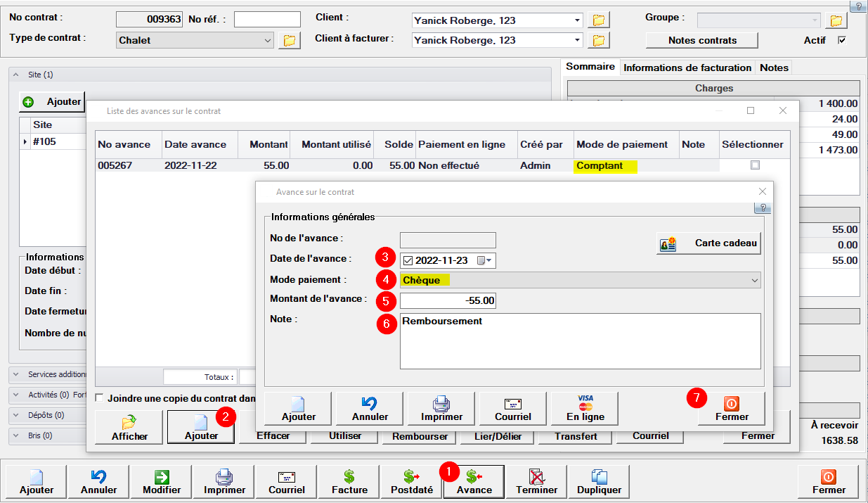Click the No réf. input field
Viewport: 868px width, 503px height.
click(267, 20)
